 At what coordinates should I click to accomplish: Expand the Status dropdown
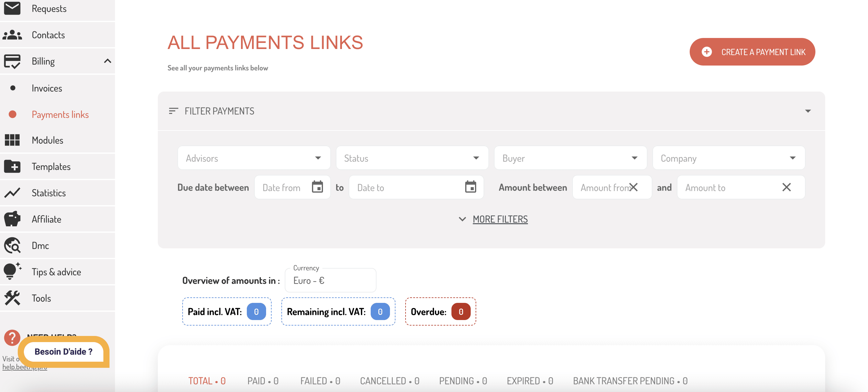412,158
